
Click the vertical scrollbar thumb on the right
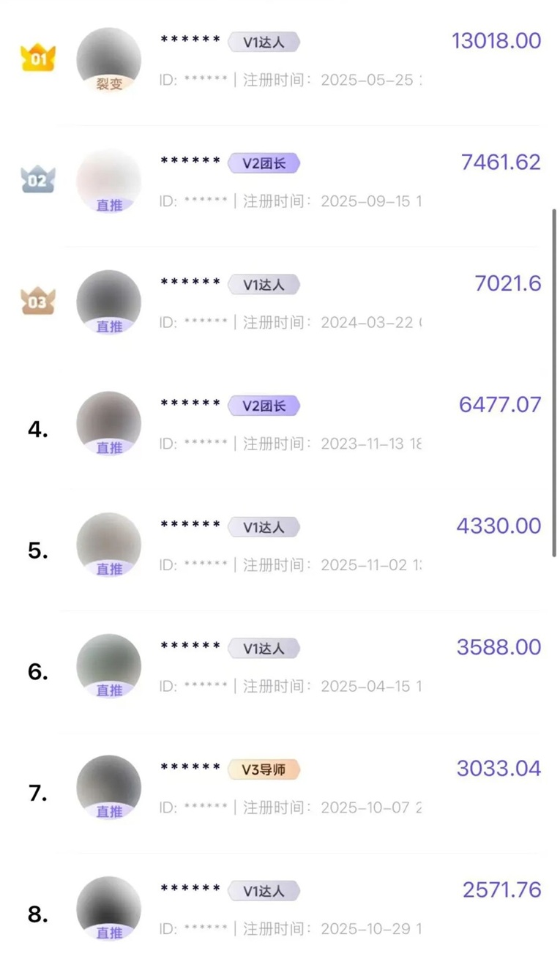(x=554, y=381)
